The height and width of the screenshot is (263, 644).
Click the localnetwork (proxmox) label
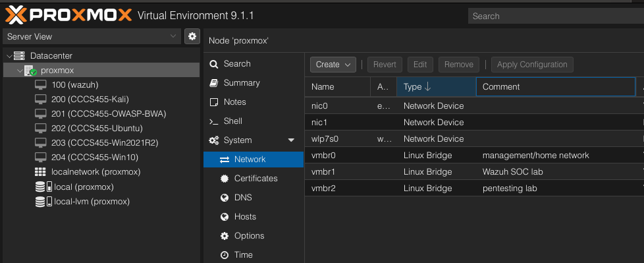tap(95, 172)
